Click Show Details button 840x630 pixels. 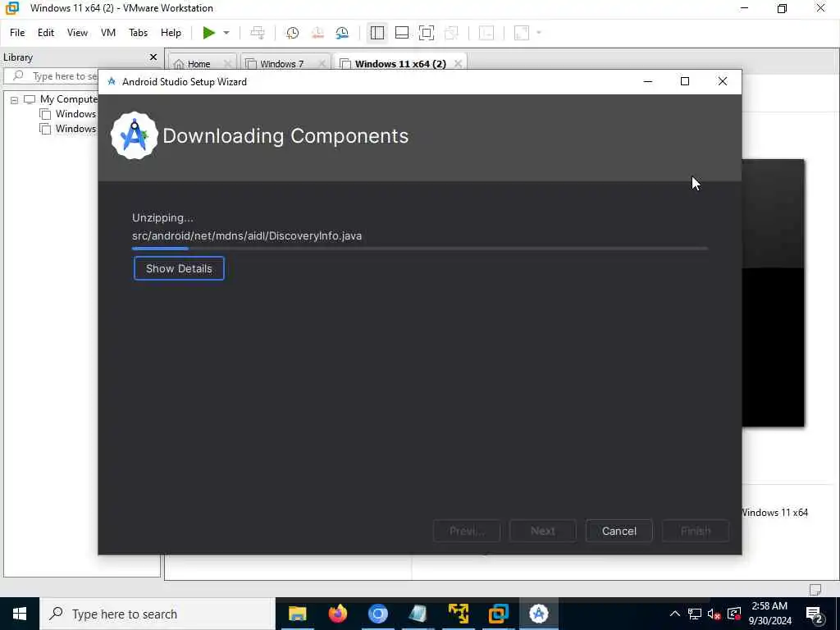click(179, 268)
